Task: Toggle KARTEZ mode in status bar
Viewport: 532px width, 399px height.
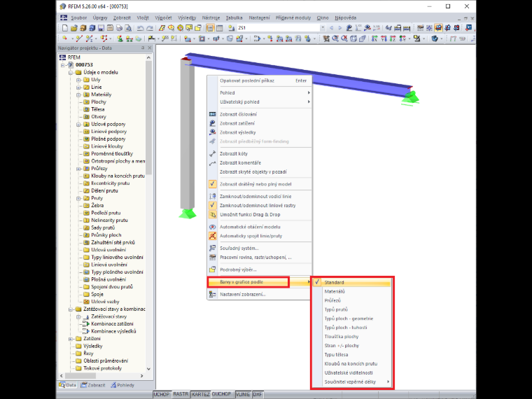Action: pos(200,394)
